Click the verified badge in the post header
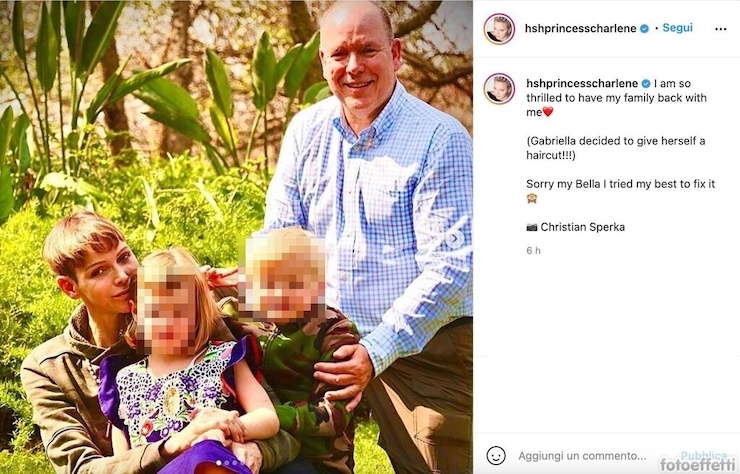This screenshot has height=474, width=740. tap(644, 29)
